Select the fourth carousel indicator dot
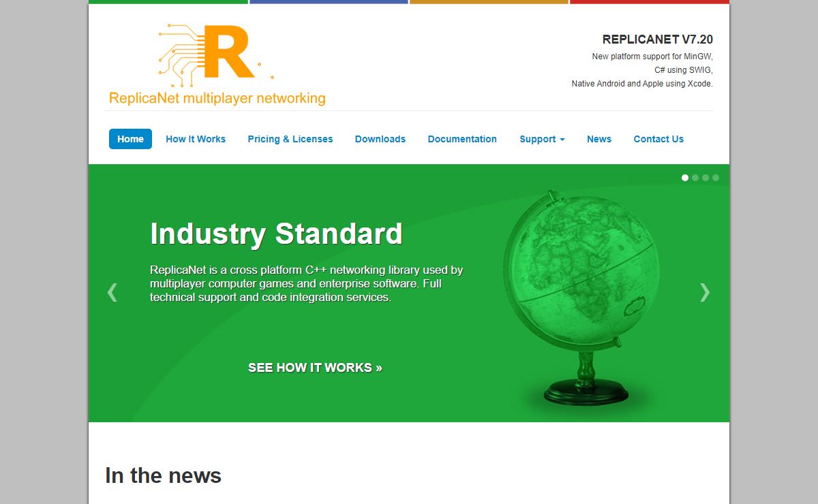This screenshot has width=818, height=504. [x=716, y=178]
